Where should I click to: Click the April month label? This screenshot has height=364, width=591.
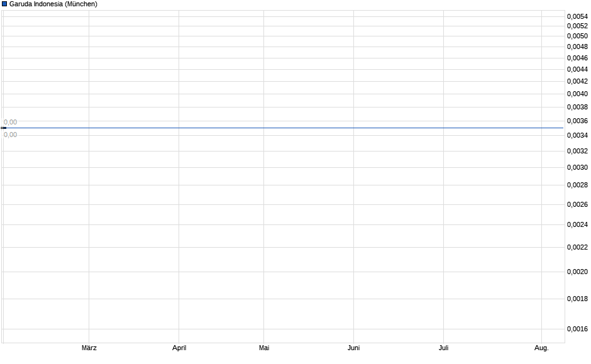click(x=179, y=348)
